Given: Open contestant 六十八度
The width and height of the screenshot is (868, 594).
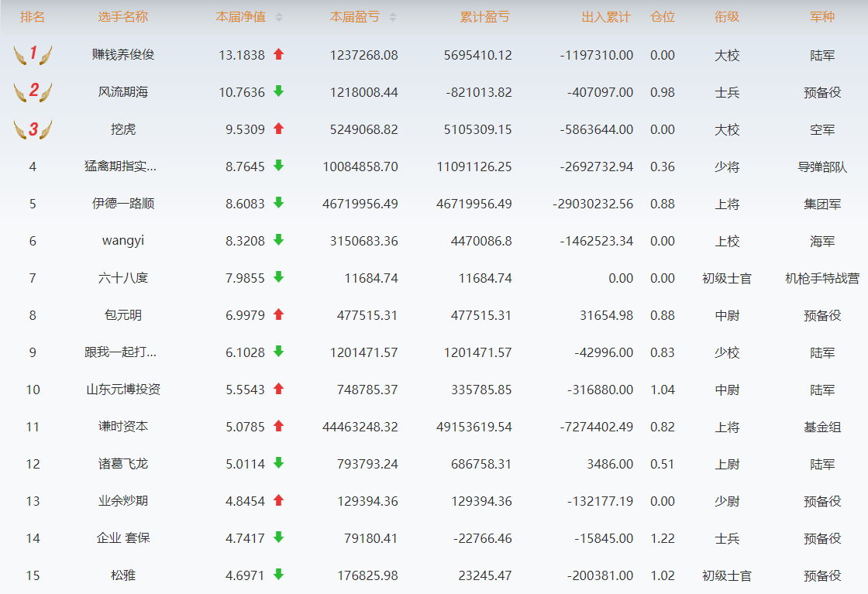Looking at the screenshot, I should coord(123,278).
